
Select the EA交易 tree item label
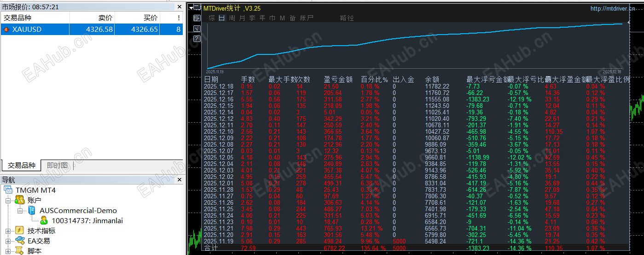pos(38,241)
